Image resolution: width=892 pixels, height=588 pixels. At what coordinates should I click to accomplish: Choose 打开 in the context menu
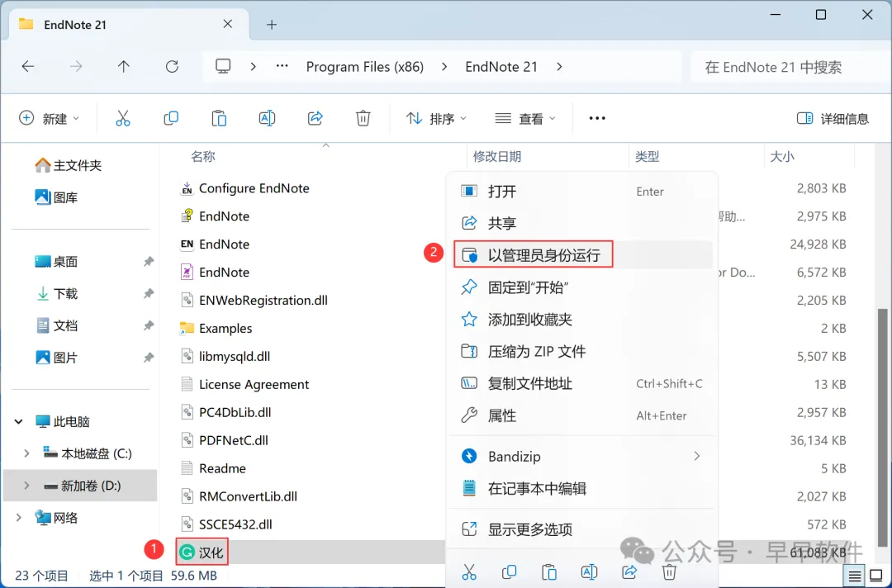[x=583, y=191]
